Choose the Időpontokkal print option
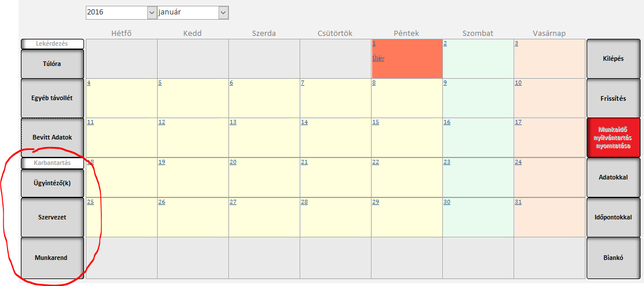Image resolution: width=644 pixels, height=286 pixels. 613,217
